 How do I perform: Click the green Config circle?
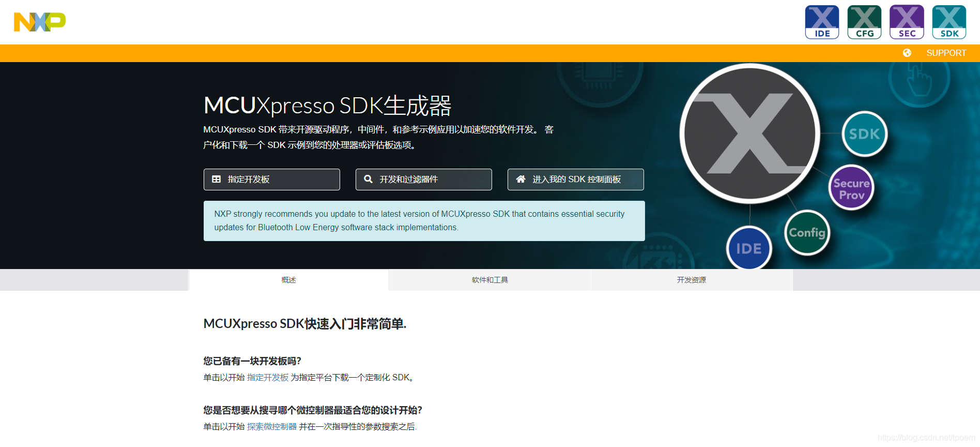[x=807, y=233]
